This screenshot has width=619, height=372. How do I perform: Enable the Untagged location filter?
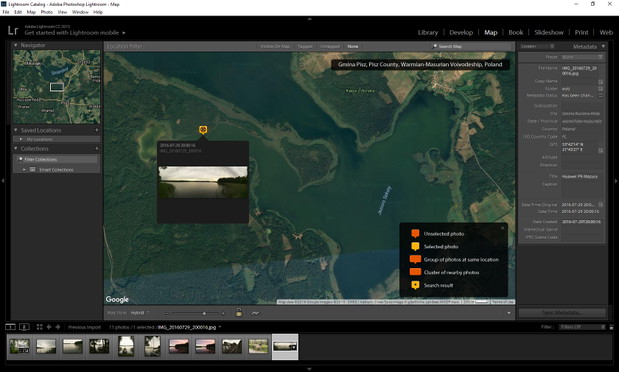tap(330, 46)
